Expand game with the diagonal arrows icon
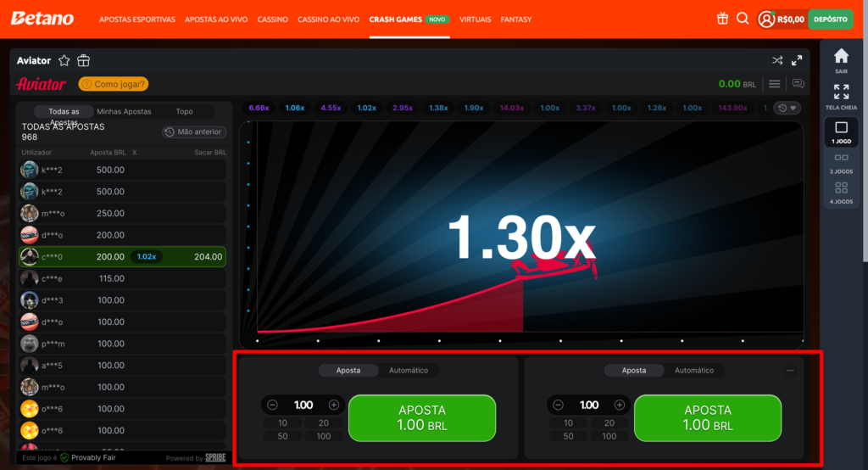The height and width of the screenshot is (470, 868). point(797,60)
